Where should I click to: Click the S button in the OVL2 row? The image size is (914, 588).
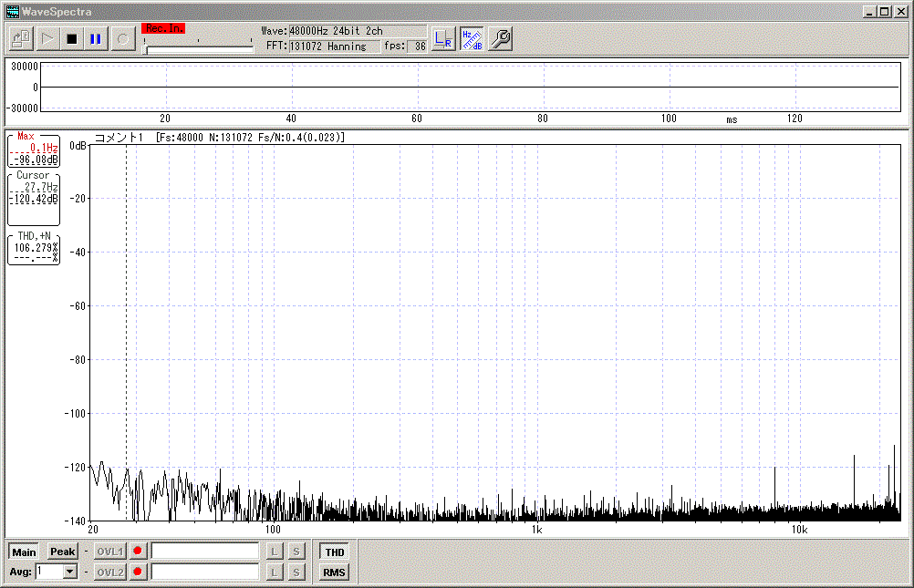click(296, 573)
